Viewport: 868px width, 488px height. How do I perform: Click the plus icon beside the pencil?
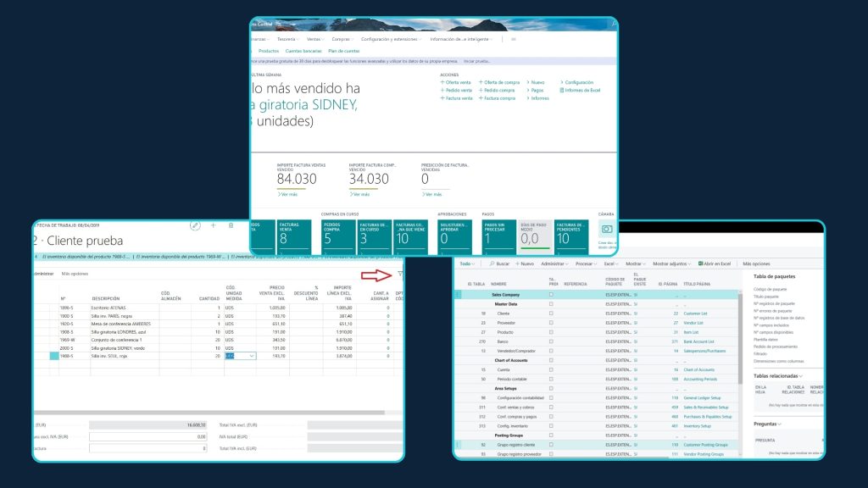coord(214,225)
